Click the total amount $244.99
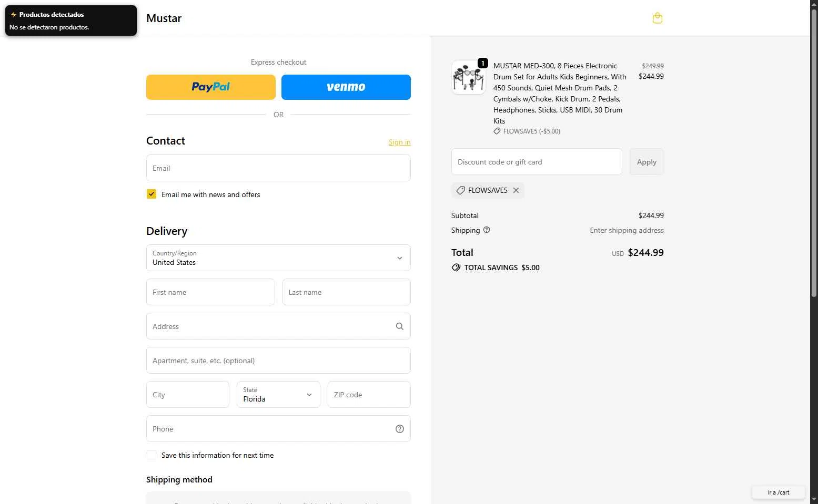Screen dimensions: 818x504 point(646,253)
